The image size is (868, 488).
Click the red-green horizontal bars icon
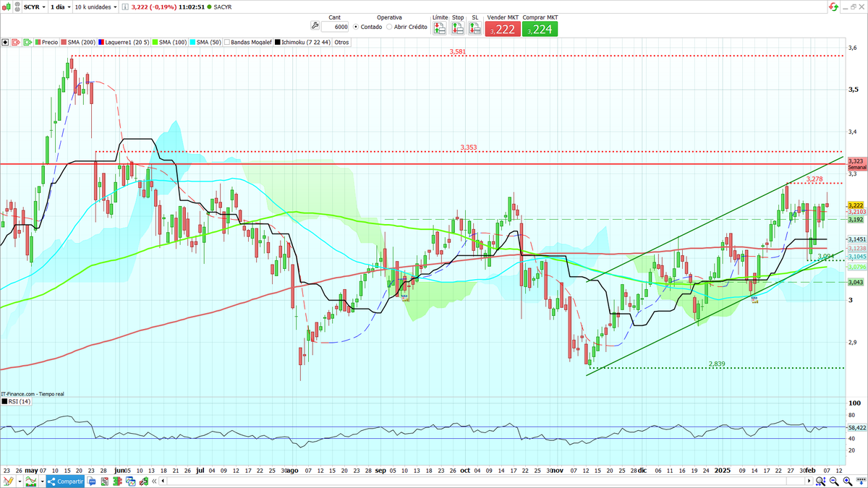tap(117, 481)
